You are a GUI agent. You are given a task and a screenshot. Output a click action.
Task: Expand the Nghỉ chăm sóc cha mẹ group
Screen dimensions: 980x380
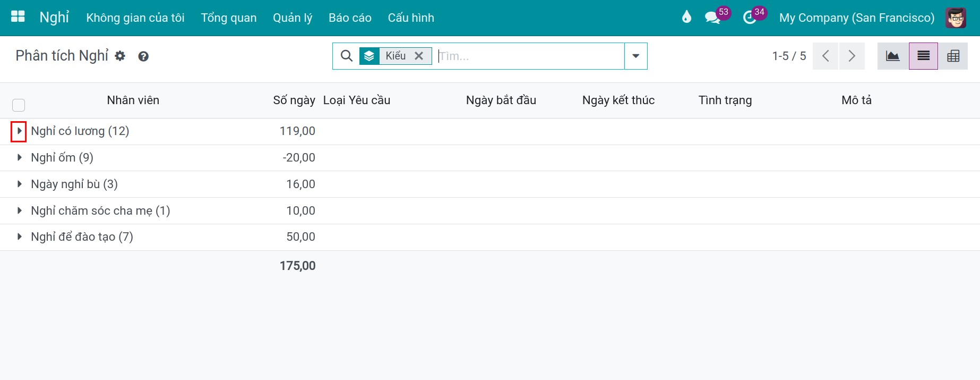point(19,210)
